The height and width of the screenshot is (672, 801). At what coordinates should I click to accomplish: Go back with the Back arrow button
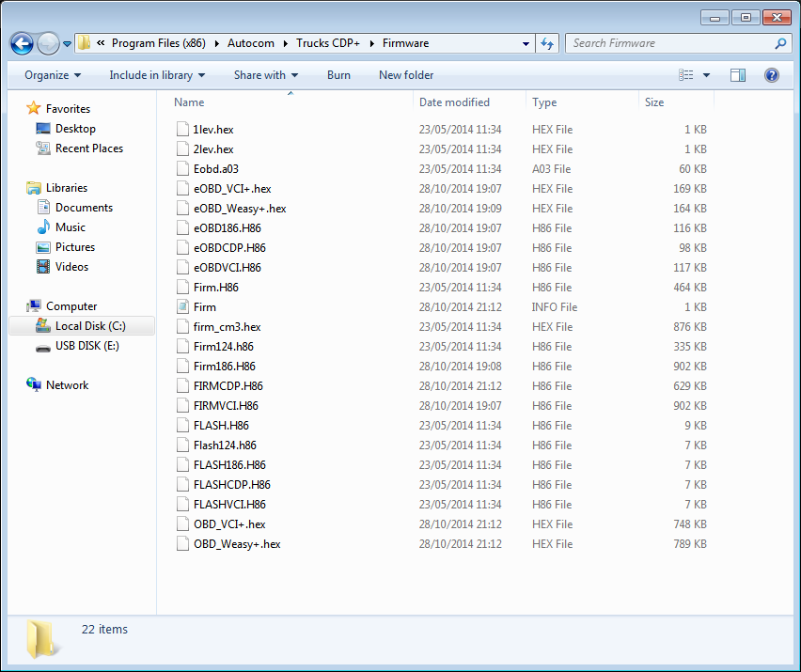[22, 44]
